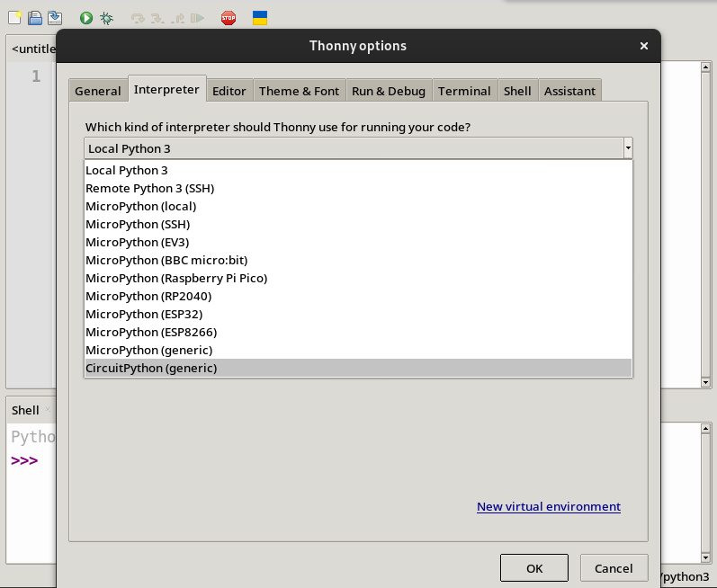Select MicroPython (BBC micro:bit) option
The image size is (717, 588).
click(358, 260)
